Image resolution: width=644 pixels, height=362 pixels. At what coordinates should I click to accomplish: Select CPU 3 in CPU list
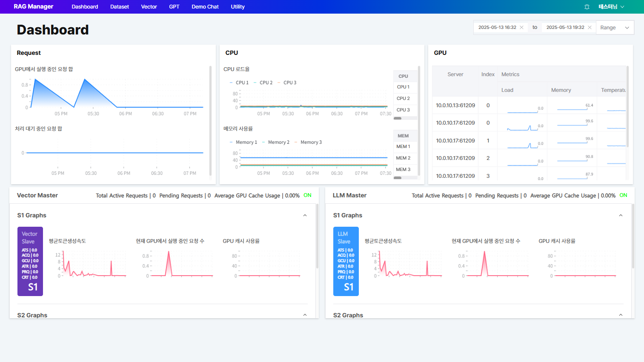[x=405, y=110]
